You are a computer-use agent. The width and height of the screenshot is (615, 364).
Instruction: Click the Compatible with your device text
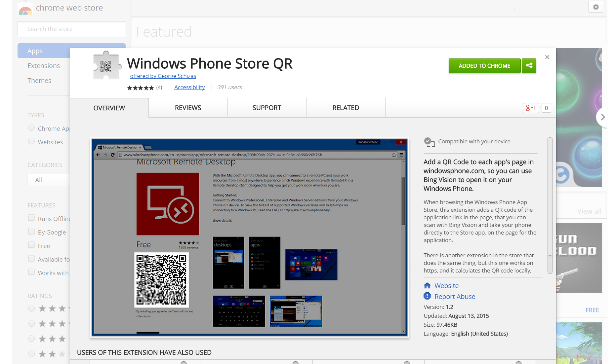tap(474, 141)
